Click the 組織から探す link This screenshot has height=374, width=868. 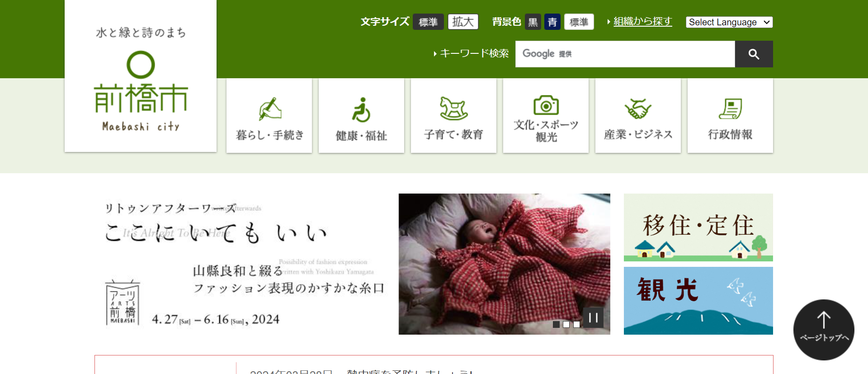[x=642, y=21]
